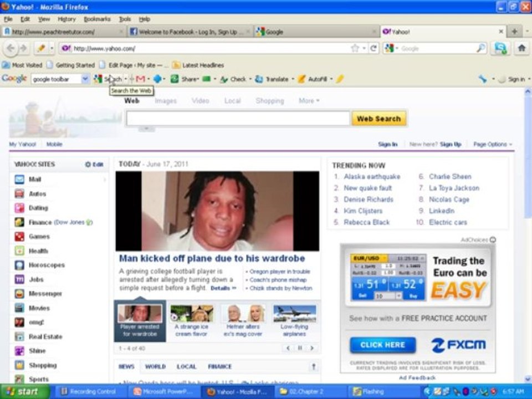Select the Low-flying airplanes story thumbnail
The image size is (532, 399).
(294, 321)
